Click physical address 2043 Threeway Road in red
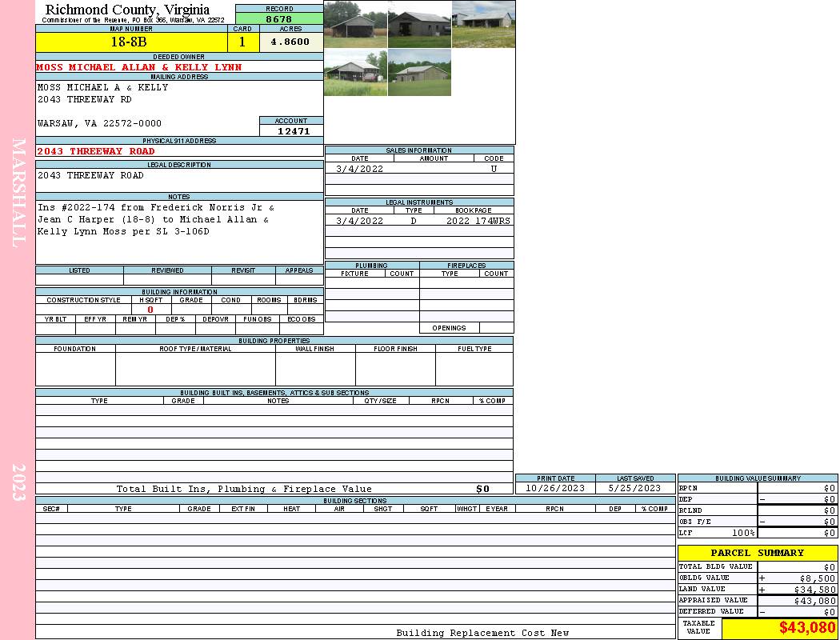 coord(96,151)
